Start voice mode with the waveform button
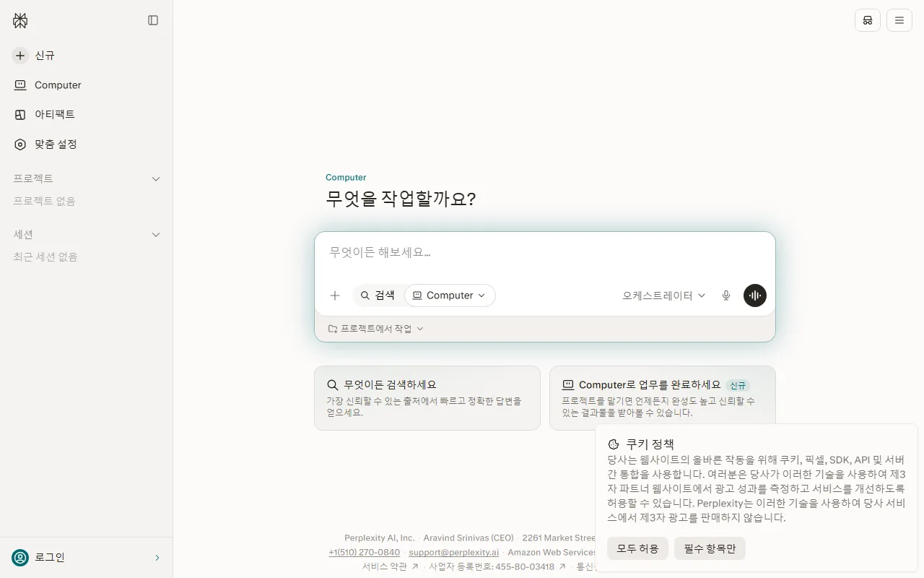The image size is (924, 578). click(755, 296)
